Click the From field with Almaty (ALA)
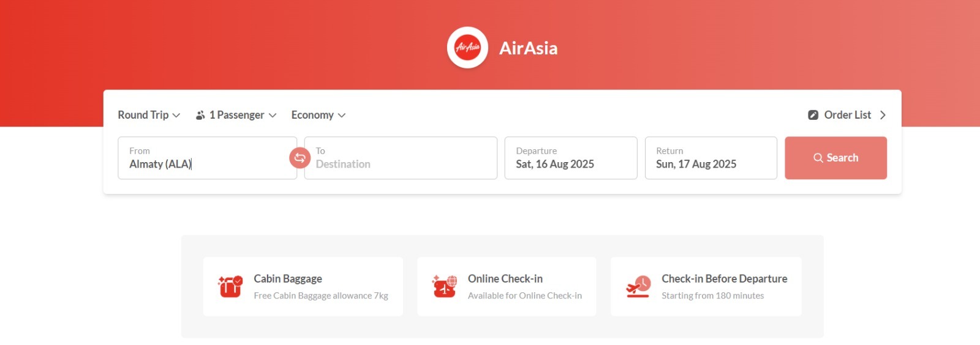Screen dimensions: 980x345 point(207,158)
